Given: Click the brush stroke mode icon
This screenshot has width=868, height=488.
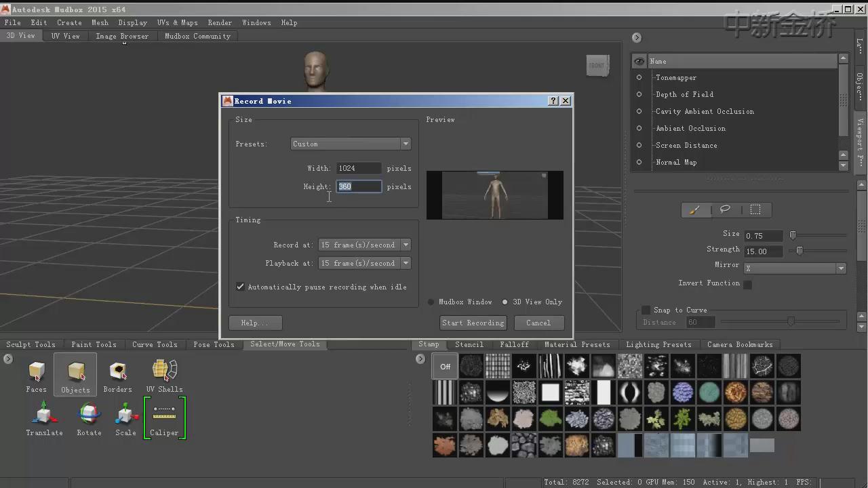Looking at the screenshot, I should coord(694,210).
